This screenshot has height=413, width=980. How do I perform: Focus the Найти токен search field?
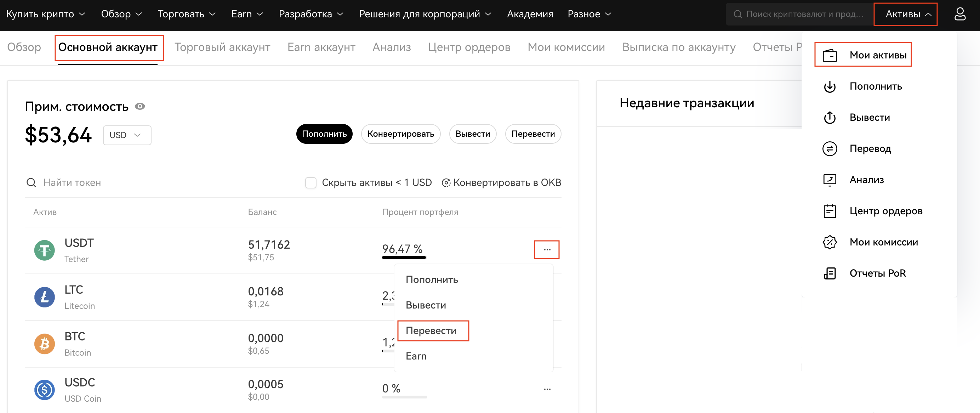160,183
